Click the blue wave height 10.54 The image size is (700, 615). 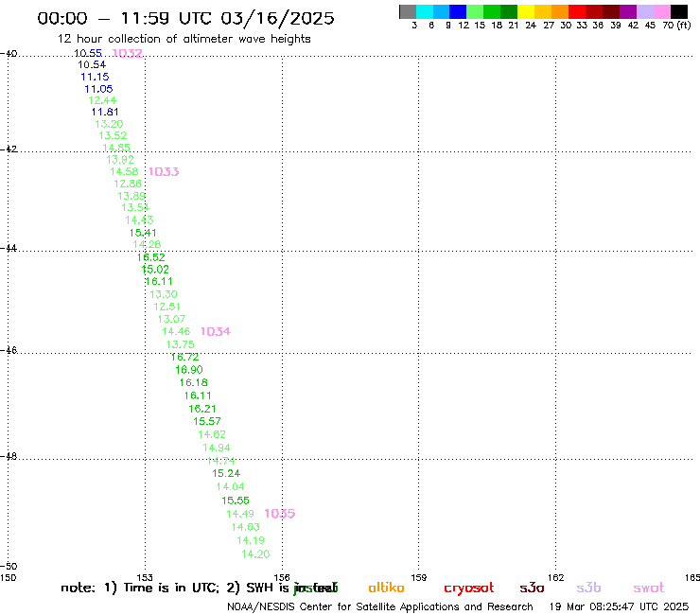pos(92,64)
